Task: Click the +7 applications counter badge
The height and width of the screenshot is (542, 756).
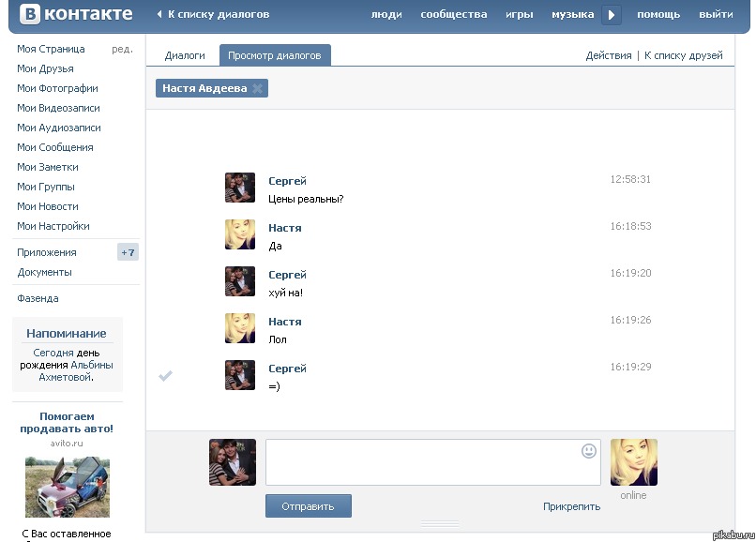Action: [x=128, y=252]
